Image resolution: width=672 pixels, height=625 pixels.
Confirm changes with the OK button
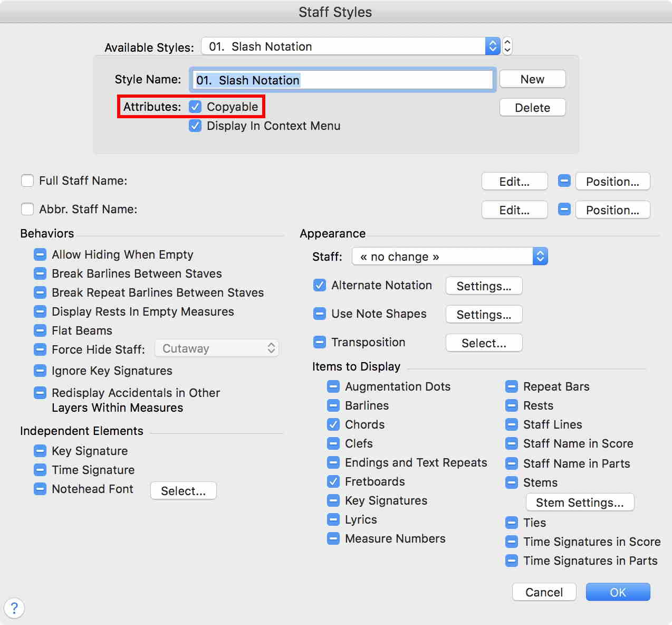(618, 592)
